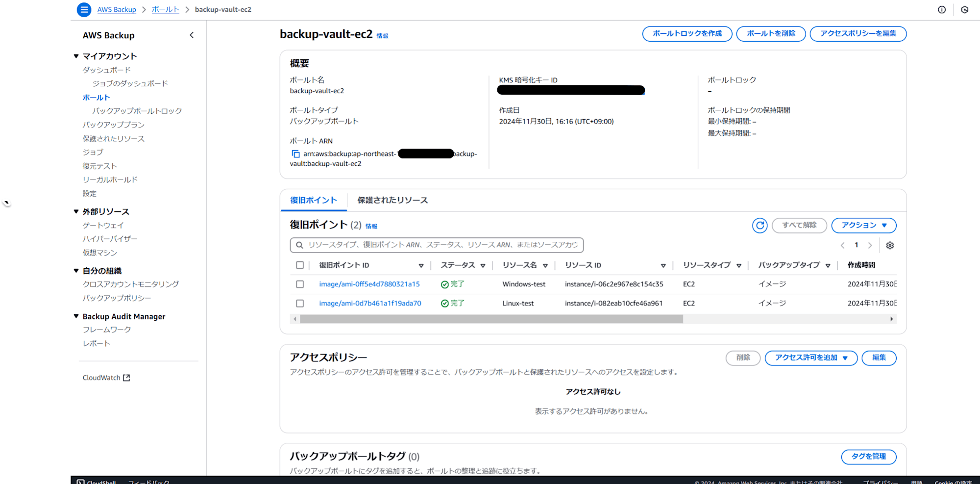This screenshot has width=980, height=484.
Task: Click the タグを管理 button
Action: 869,457
